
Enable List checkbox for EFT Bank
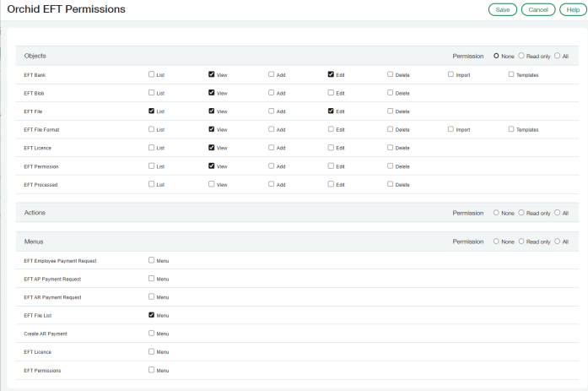pos(152,74)
